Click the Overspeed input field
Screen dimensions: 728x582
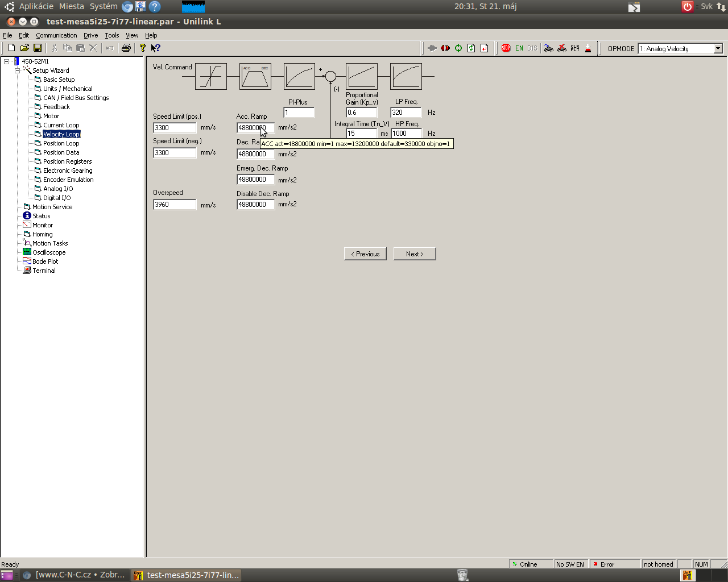175,205
